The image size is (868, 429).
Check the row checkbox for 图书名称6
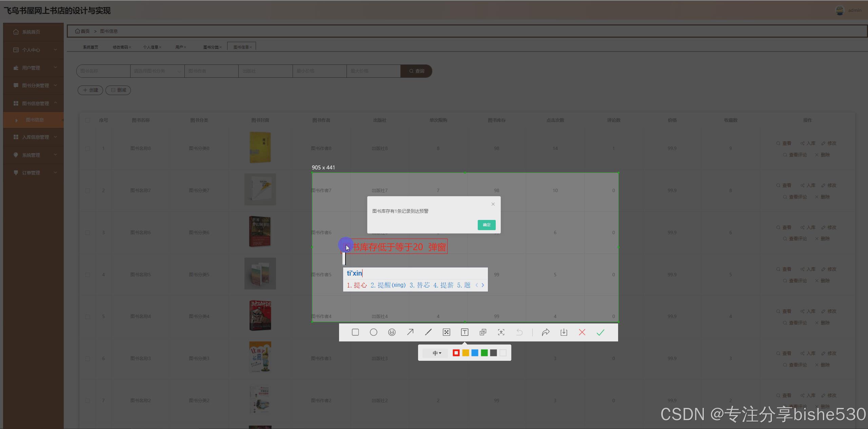[x=88, y=232]
